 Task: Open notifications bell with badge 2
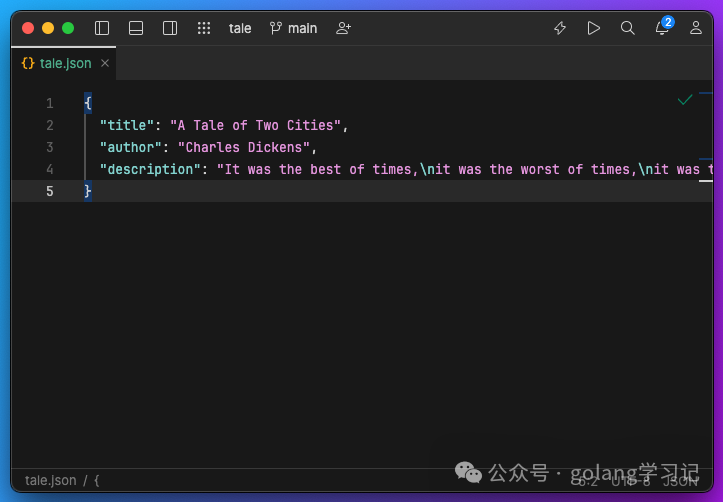(x=663, y=27)
